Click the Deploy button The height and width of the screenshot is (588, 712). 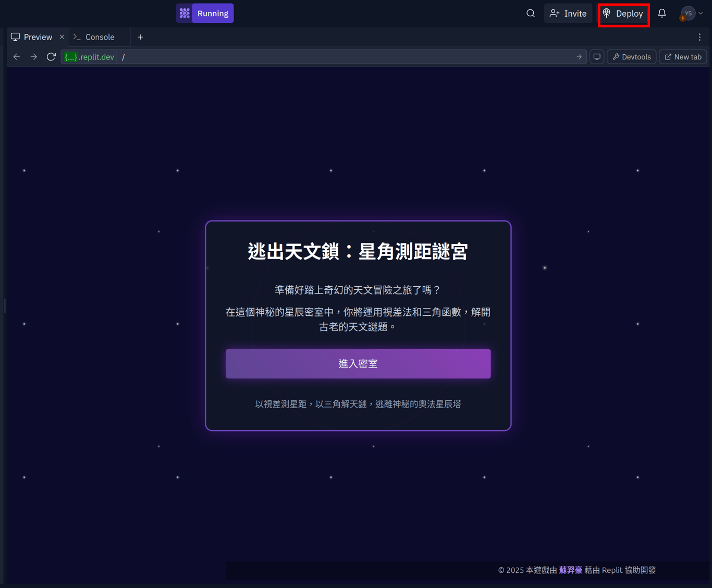623,14
